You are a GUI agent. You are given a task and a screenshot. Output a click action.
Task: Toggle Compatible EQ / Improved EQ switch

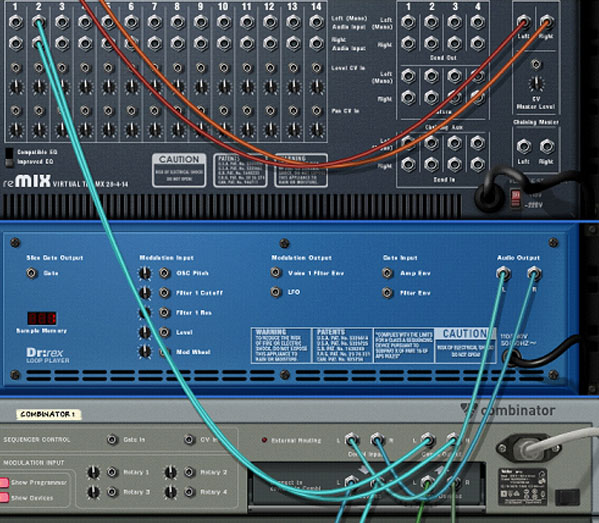pos(9,157)
